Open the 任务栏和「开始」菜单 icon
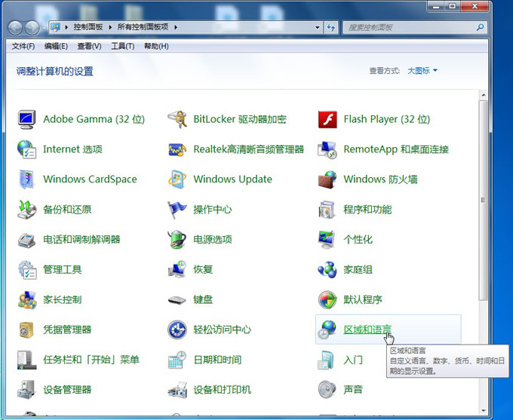Image resolution: width=513 pixels, height=420 pixels. [26, 360]
